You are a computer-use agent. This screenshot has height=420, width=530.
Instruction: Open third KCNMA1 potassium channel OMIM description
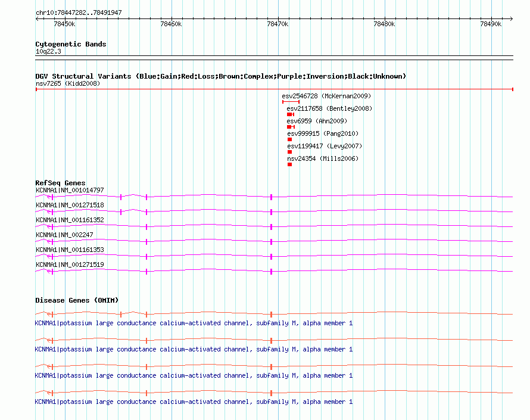pos(194,375)
